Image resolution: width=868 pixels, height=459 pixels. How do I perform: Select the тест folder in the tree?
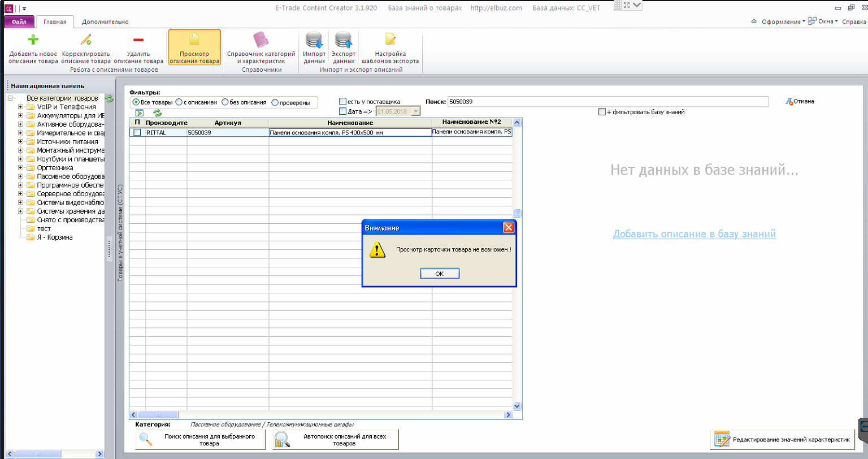(x=44, y=228)
